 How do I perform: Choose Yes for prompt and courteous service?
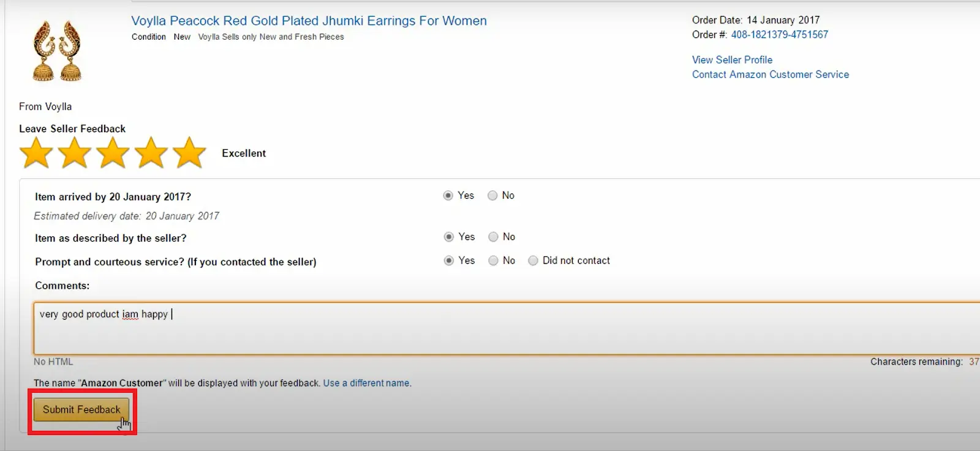[449, 261]
